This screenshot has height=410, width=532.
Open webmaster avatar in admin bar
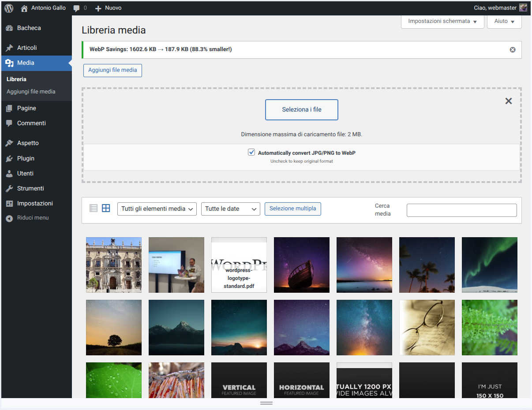pyautogui.click(x=523, y=8)
